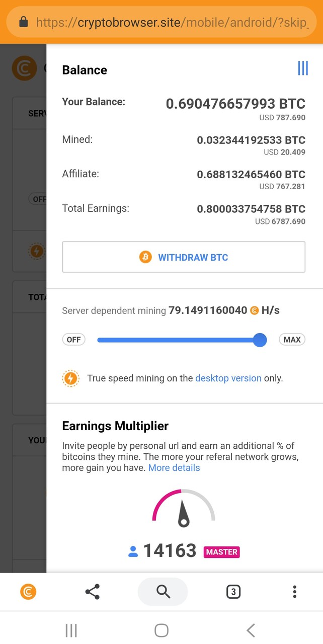This screenshot has width=323, height=644.
Task: Set mining speed to MAX
Action: [x=292, y=340]
